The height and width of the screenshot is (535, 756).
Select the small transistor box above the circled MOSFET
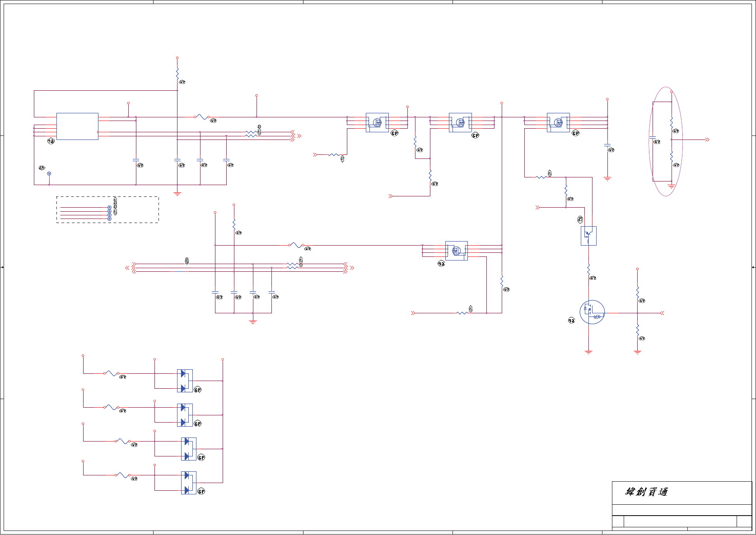[x=588, y=236]
